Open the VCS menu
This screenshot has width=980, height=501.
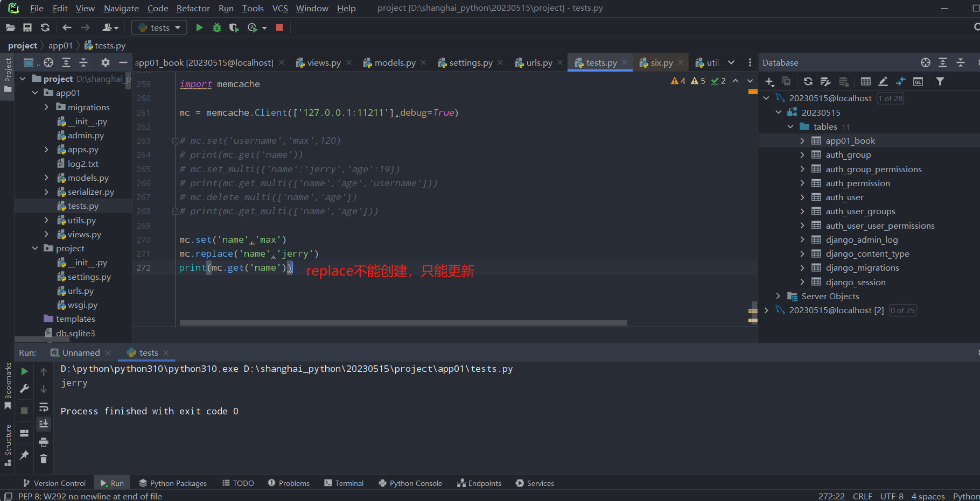click(x=280, y=8)
